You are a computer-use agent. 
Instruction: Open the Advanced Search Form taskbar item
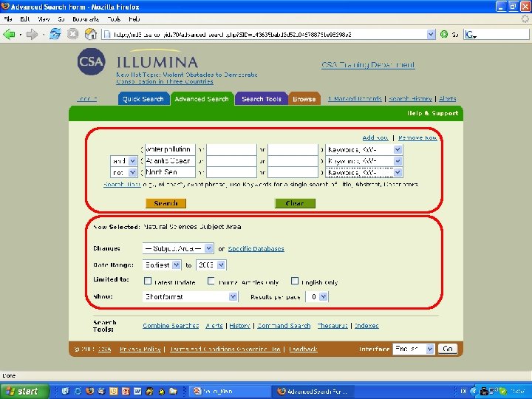pyautogui.click(x=314, y=392)
